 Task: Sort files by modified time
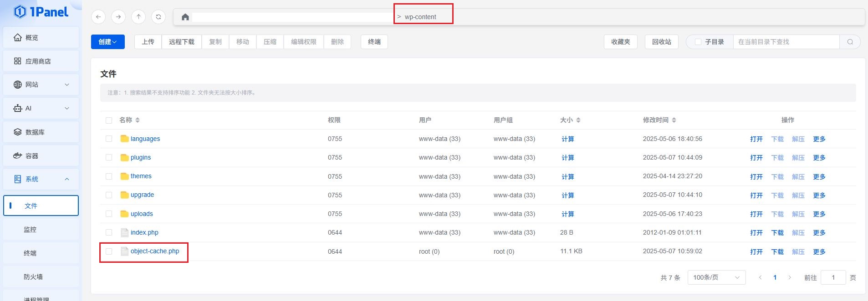[x=674, y=120]
